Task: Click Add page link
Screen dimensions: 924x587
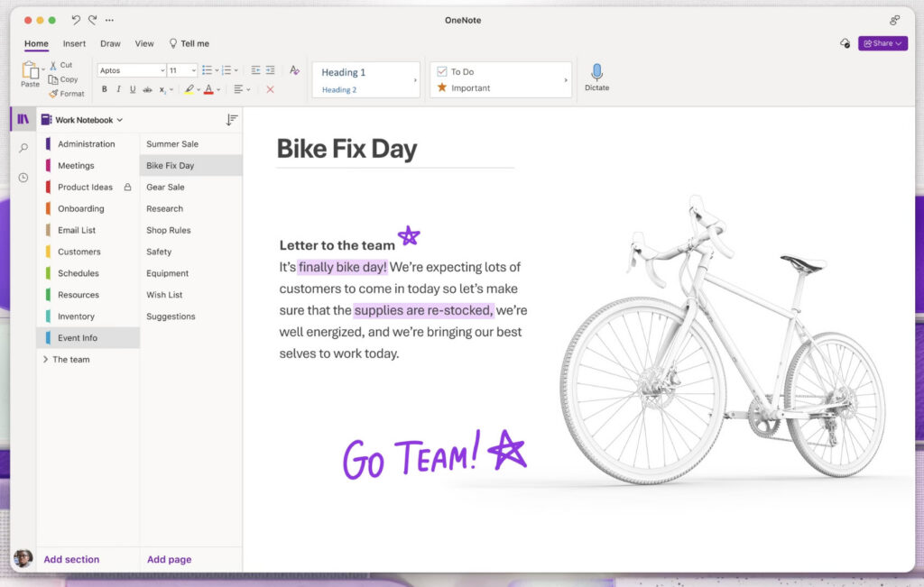Action: pos(169,559)
